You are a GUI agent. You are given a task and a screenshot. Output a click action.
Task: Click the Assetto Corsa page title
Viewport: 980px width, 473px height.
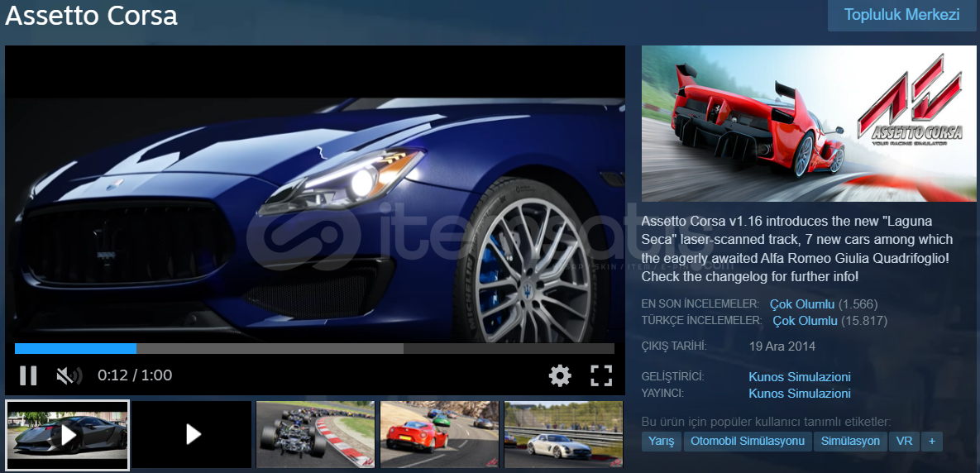[x=91, y=17]
